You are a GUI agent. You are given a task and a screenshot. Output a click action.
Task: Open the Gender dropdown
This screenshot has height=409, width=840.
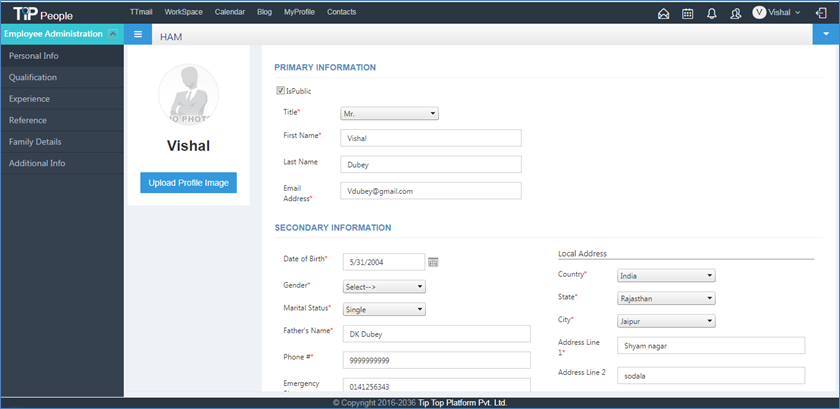[384, 287]
